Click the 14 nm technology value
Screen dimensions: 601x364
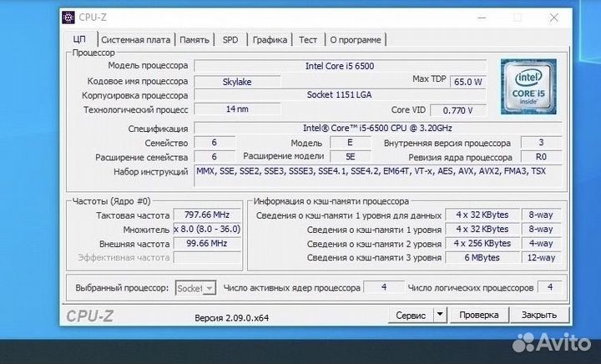[237, 109]
